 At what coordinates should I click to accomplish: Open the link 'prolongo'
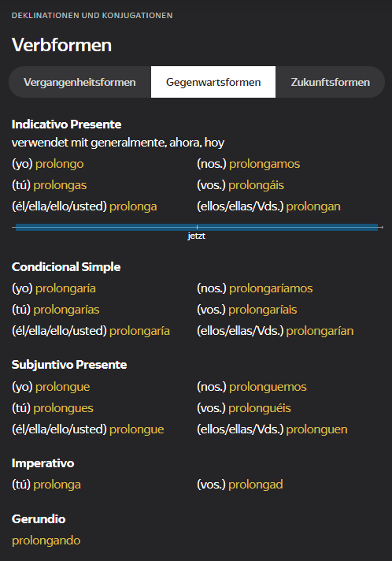(x=60, y=164)
